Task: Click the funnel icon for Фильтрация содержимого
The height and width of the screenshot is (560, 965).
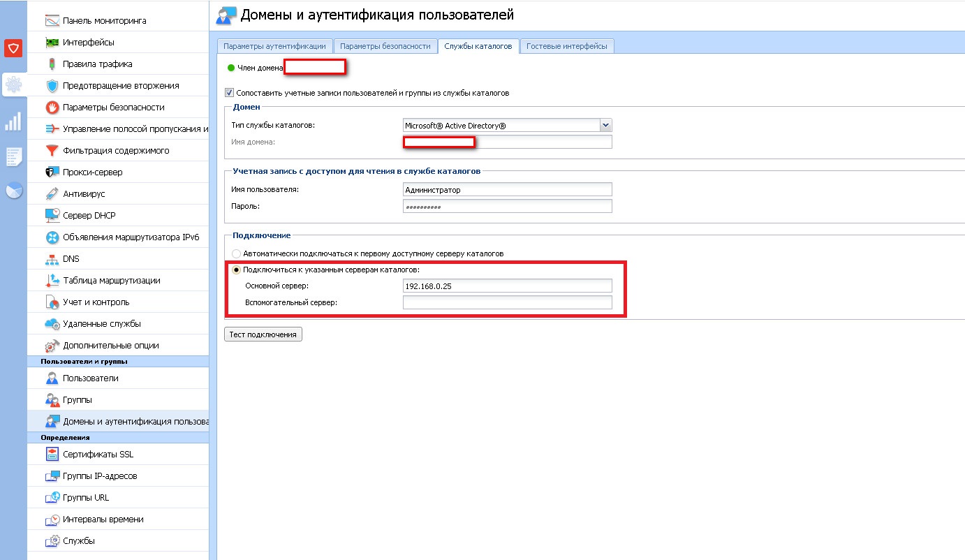Action: point(52,151)
